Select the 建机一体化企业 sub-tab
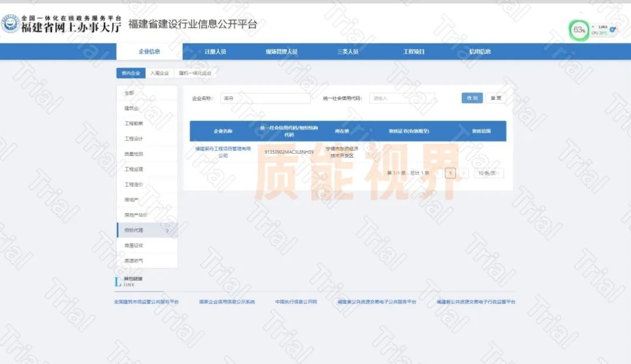Viewport: 631px width, 364px height. coord(195,73)
